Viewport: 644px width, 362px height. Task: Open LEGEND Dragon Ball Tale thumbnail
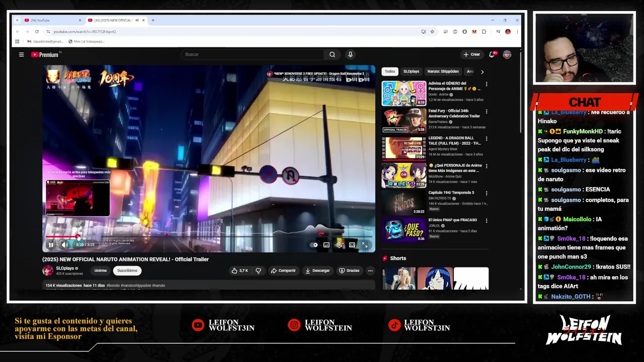[404, 148]
